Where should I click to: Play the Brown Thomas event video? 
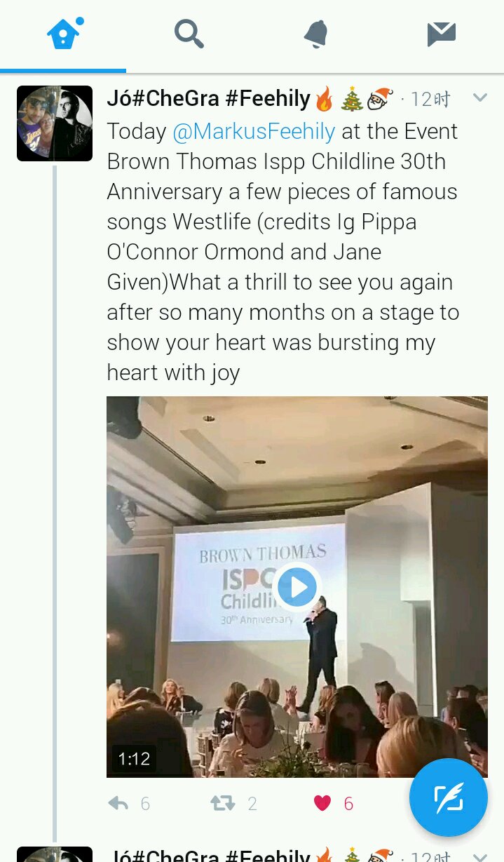pos(297,587)
